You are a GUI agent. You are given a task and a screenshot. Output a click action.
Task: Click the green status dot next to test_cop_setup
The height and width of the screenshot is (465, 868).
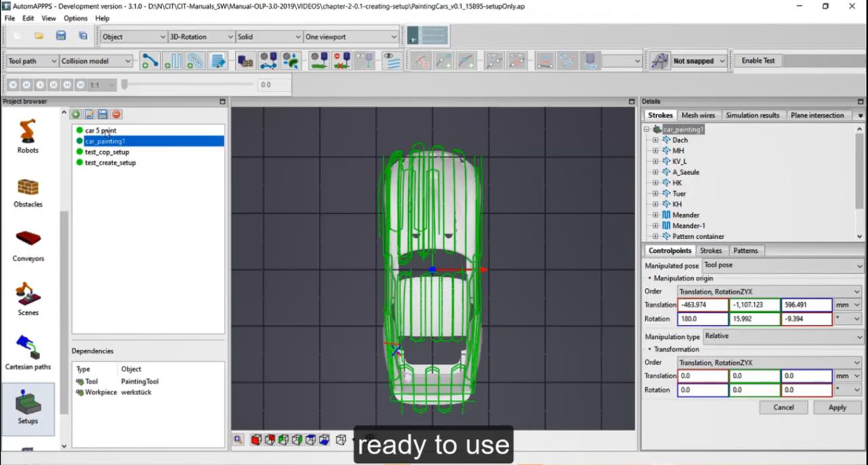coord(79,152)
